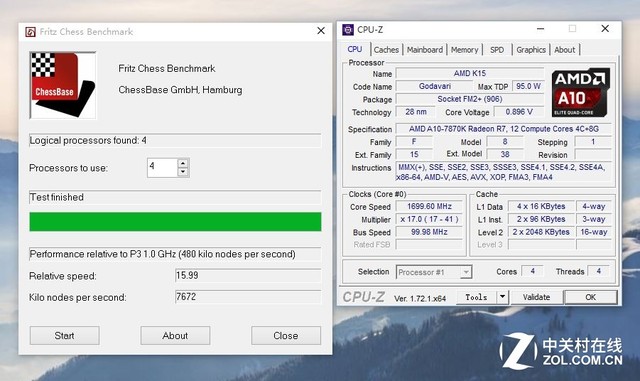Click the Tools button in CPU-Z

[476, 297]
